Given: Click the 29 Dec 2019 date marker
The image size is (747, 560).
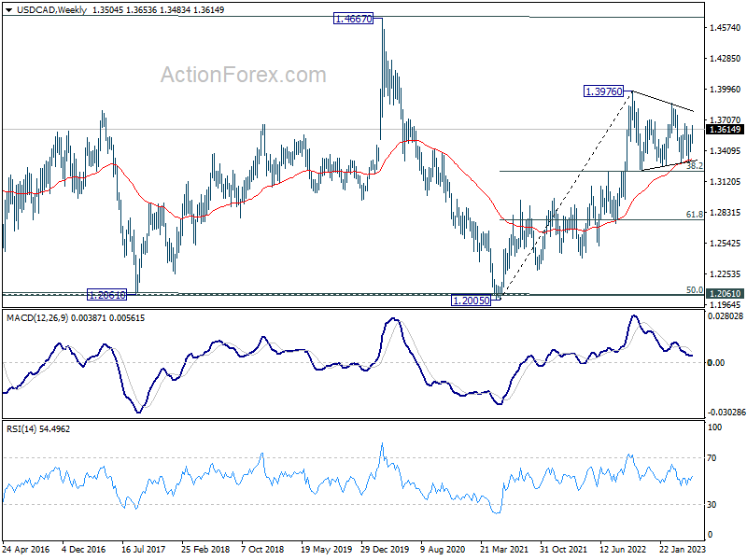Looking at the screenshot, I should pyautogui.click(x=385, y=549).
